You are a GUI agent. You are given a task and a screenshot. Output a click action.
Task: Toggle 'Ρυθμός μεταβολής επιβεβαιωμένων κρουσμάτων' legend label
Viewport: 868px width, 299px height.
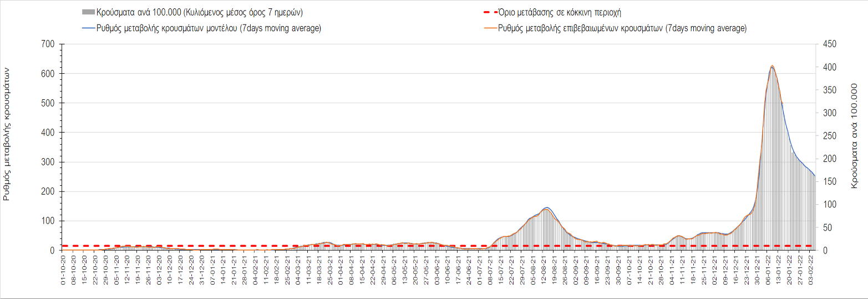point(622,28)
